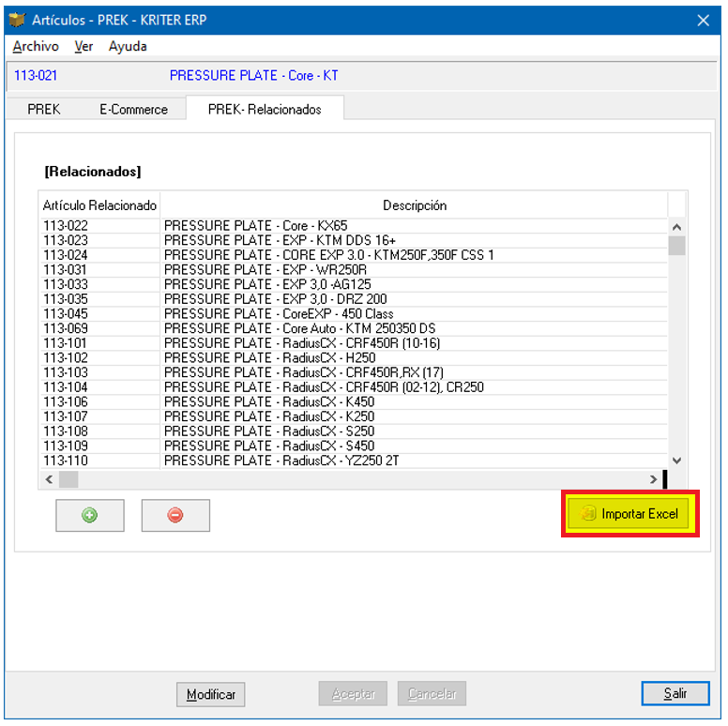
Task: Select row 113-104
Action: coord(354,387)
